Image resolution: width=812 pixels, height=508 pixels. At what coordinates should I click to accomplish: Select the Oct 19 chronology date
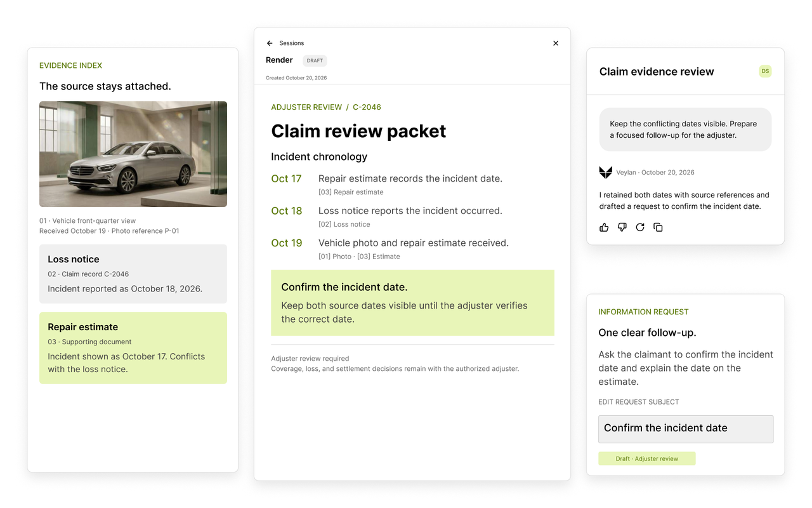pyautogui.click(x=287, y=243)
